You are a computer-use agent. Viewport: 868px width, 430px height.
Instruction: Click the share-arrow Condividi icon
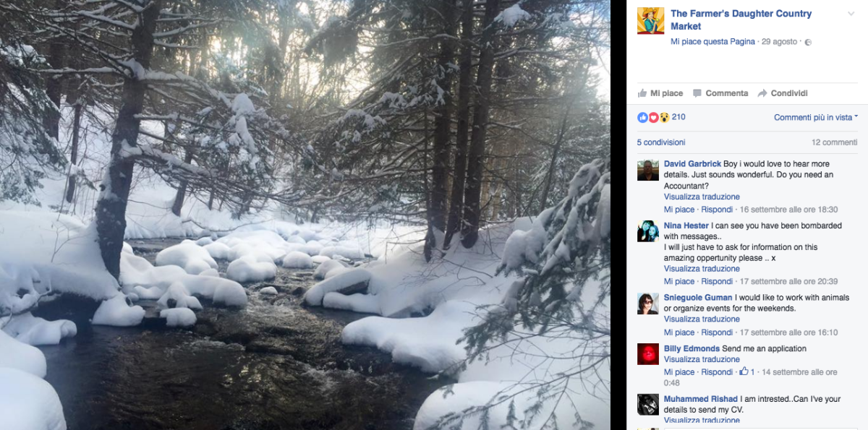pos(762,93)
